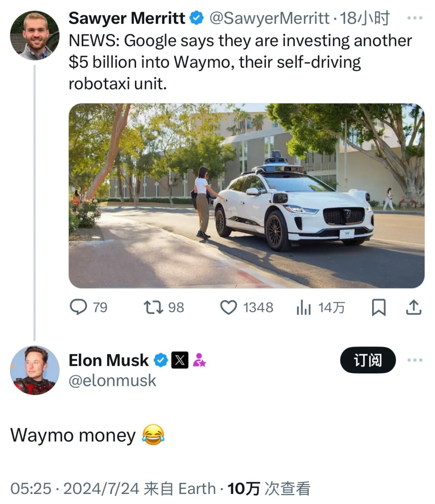
Task: Tap the retweet icon showing 98
Action: 153,307
